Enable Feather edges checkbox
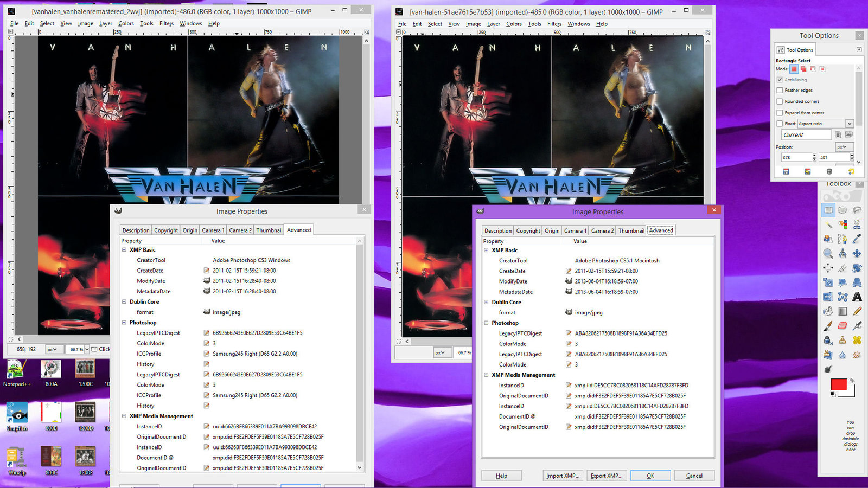 (780, 91)
